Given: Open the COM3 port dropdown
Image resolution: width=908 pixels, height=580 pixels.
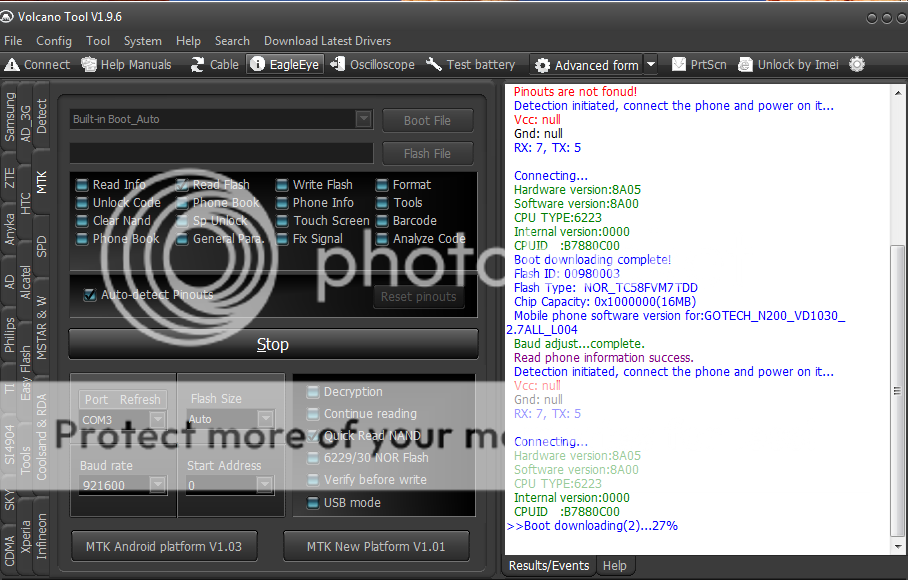Looking at the screenshot, I should click(157, 419).
